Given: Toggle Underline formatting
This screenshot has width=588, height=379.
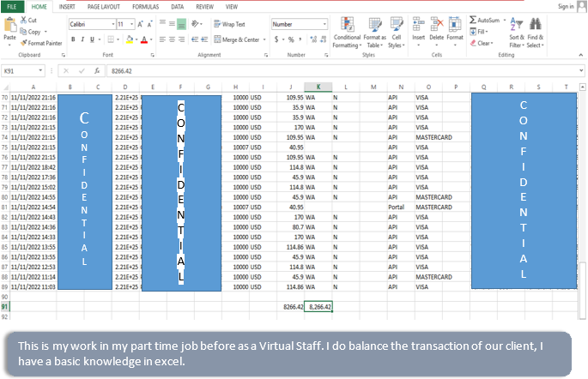Looking at the screenshot, I should [x=92, y=39].
